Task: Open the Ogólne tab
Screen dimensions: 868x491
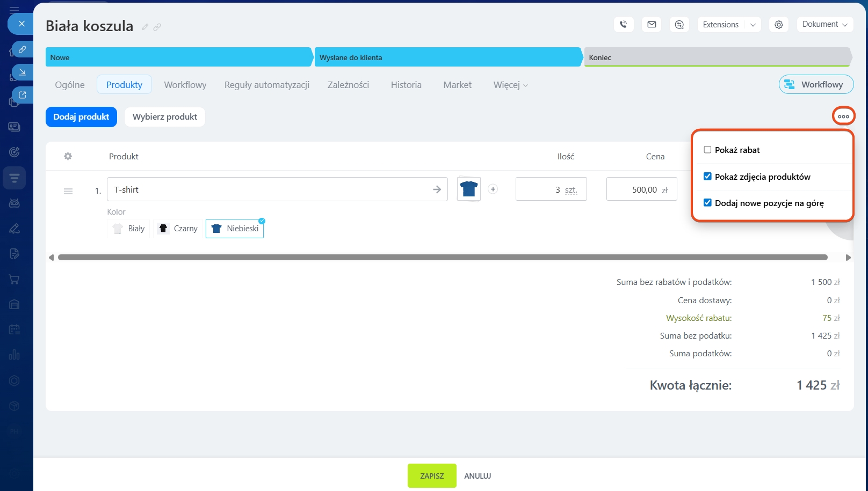Action: point(70,85)
